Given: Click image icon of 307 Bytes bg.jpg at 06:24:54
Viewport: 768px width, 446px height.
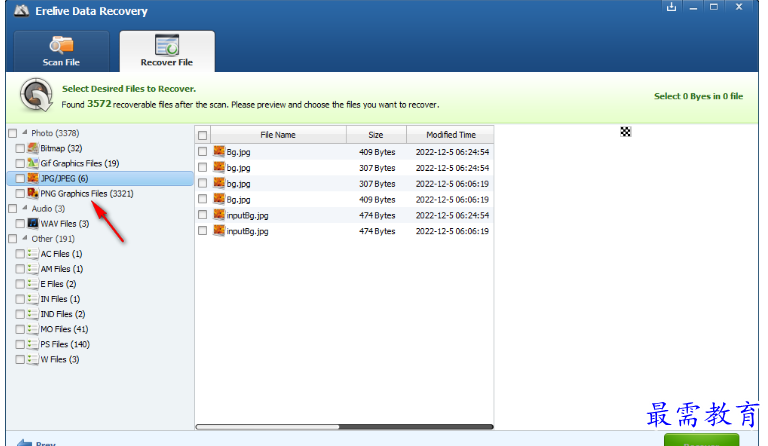Looking at the screenshot, I should coord(219,167).
